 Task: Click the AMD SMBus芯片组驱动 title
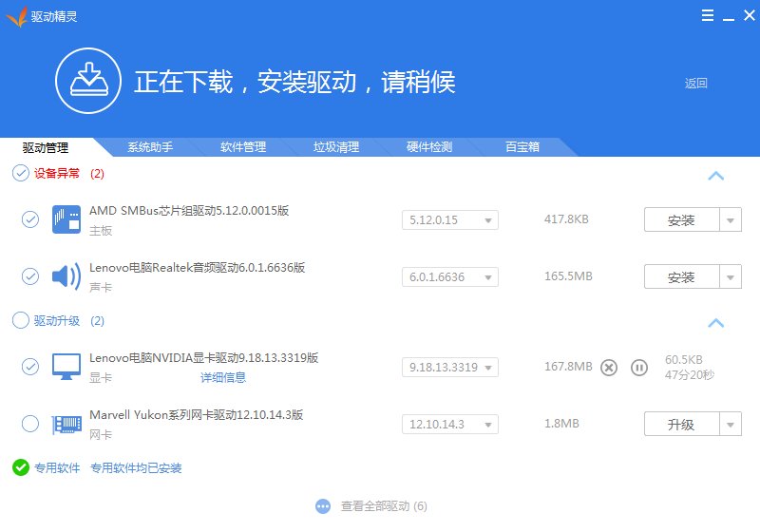pos(189,211)
